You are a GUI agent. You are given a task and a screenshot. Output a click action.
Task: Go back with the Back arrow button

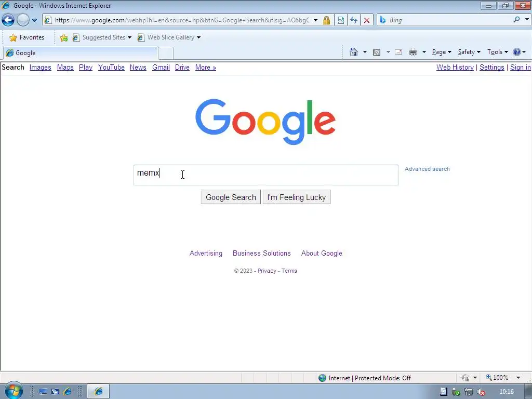point(8,20)
